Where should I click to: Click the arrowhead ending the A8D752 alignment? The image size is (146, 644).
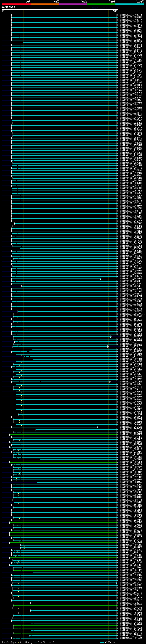tap(111, 337)
